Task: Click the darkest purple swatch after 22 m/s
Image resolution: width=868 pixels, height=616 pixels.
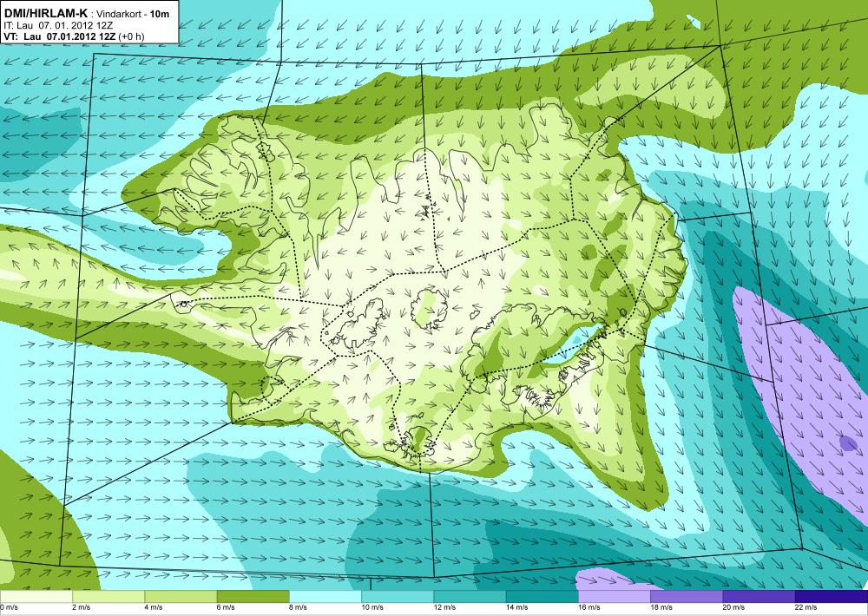Action: pyautogui.click(x=832, y=597)
